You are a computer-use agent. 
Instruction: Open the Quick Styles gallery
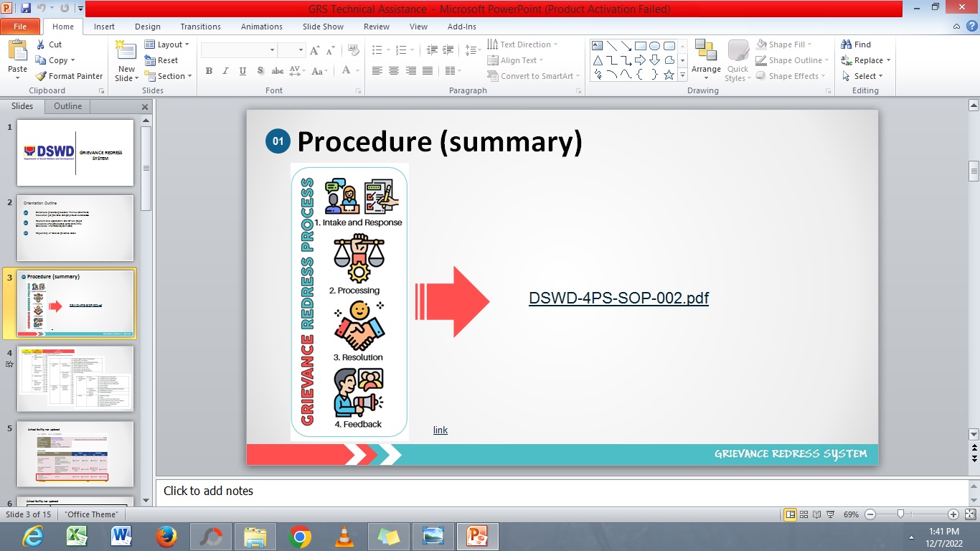click(738, 60)
